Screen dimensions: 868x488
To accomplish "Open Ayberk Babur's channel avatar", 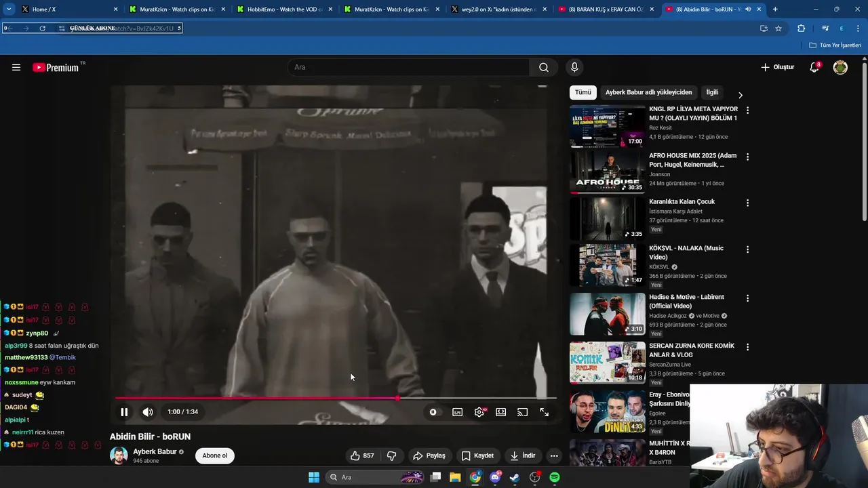I will pos(119,455).
